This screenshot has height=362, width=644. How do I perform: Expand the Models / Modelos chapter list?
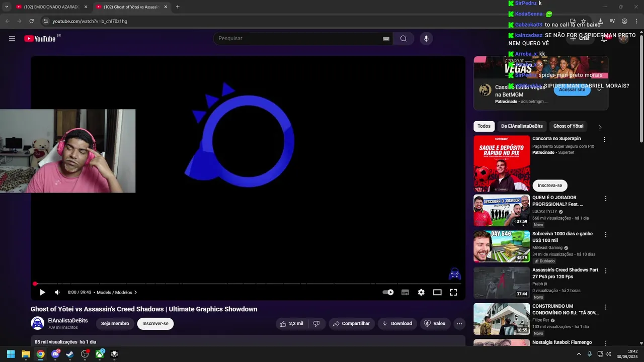(117, 292)
